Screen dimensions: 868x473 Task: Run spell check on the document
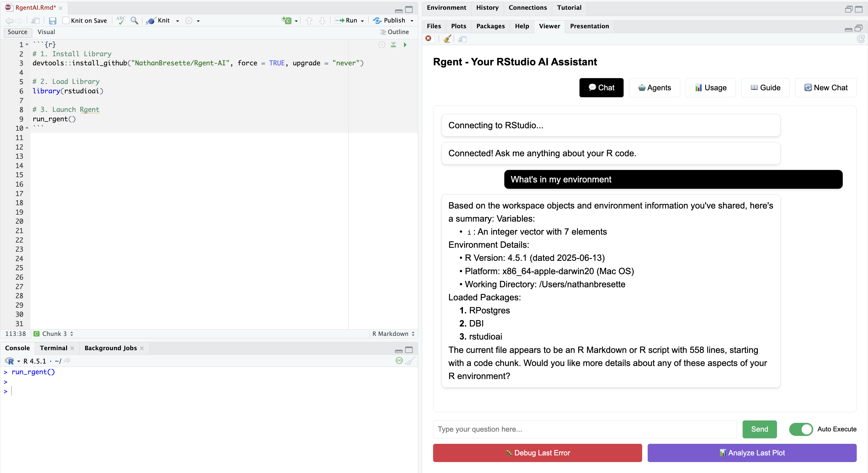coord(120,21)
